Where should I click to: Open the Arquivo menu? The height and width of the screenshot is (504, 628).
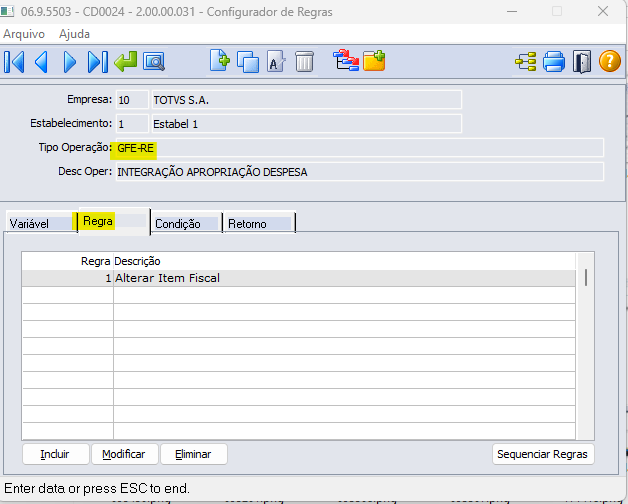[x=25, y=33]
